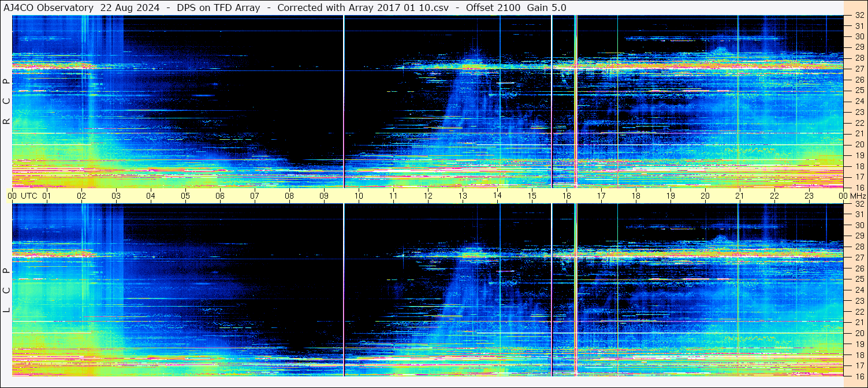The height and width of the screenshot is (388, 868).
Task: Pick hour 21 on the UTC time axis
Action: pos(740,196)
